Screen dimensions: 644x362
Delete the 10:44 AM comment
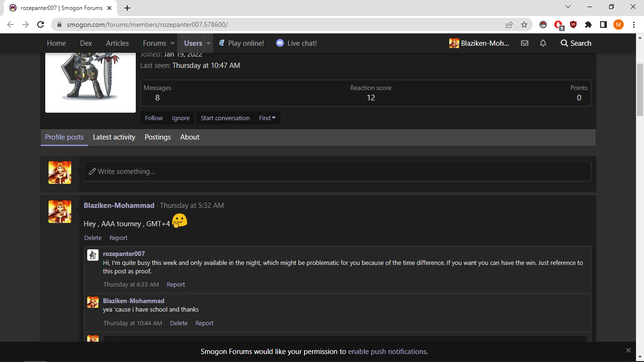179,323
